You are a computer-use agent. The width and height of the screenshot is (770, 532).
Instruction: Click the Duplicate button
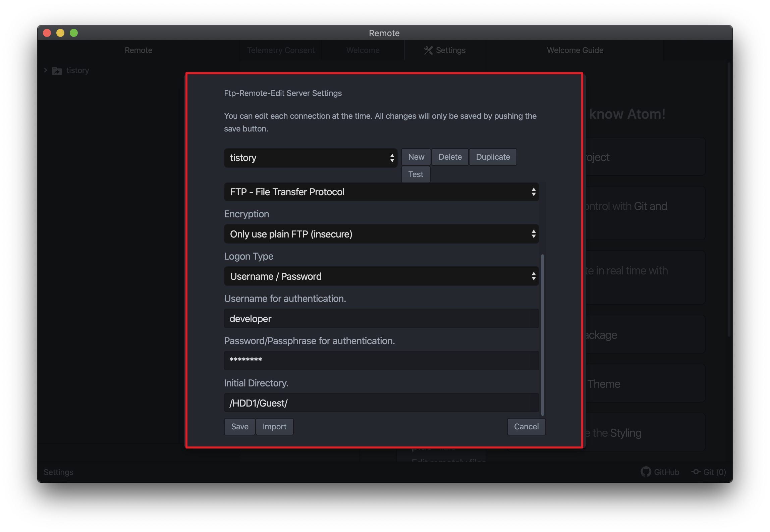[x=493, y=157]
